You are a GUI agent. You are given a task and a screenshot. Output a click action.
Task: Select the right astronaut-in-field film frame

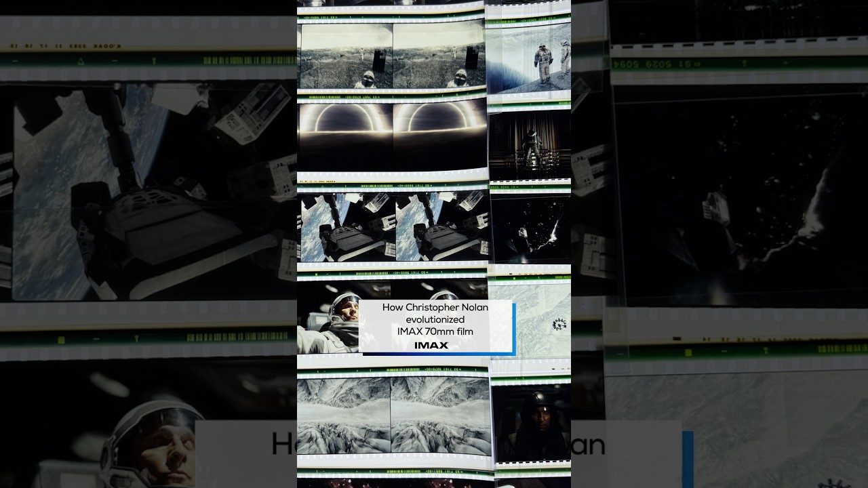[439, 56]
